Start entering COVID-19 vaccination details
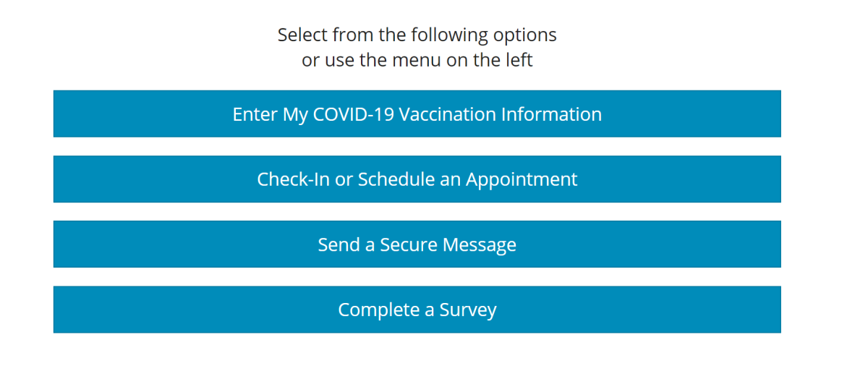 pos(417,114)
